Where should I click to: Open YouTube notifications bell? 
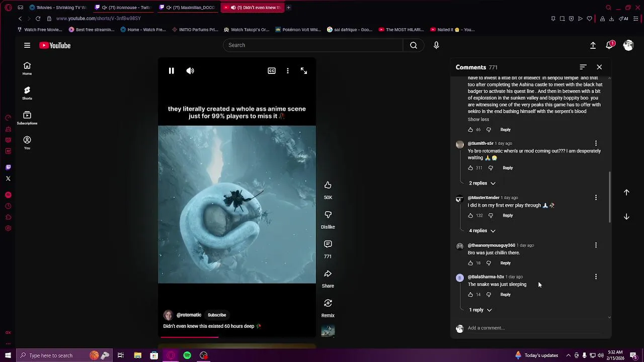[610, 45]
